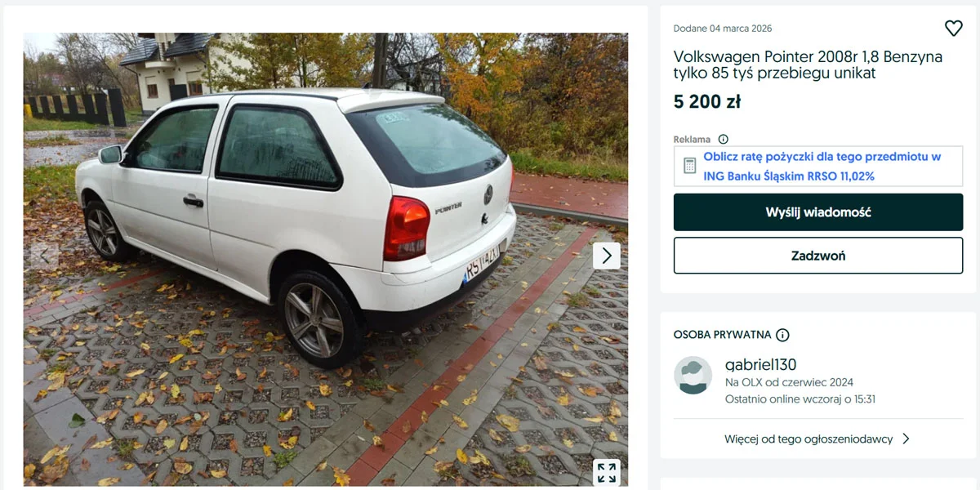Click the calculator icon in loan ad
980x490 pixels.
pyautogui.click(x=689, y=166)
